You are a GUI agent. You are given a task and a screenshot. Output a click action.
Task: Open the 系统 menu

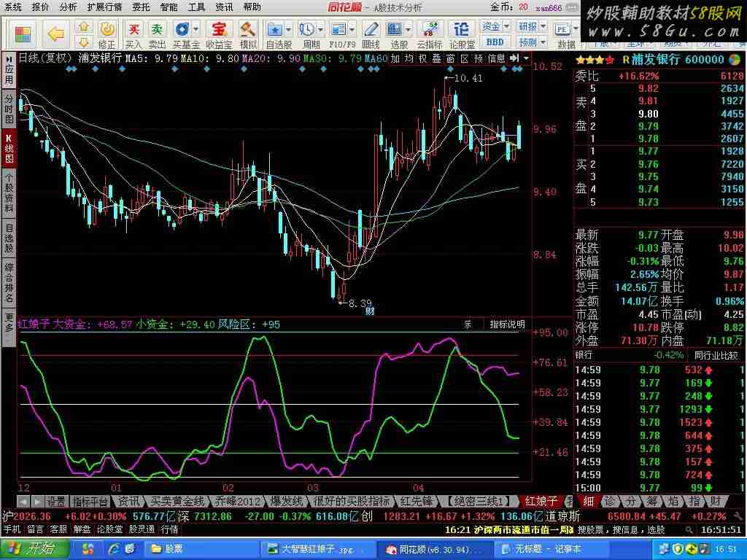[x=13, y=7]
